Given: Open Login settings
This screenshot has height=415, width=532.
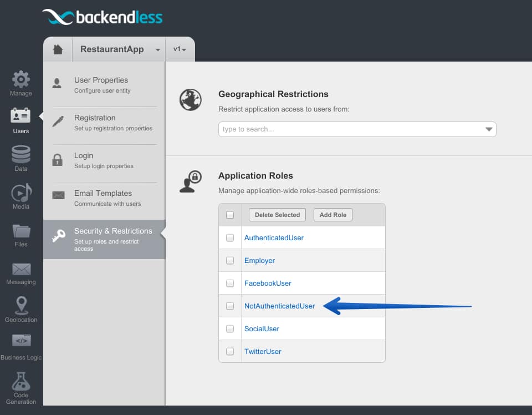Looking at the screenshot, I should click(x=105, y=160).
